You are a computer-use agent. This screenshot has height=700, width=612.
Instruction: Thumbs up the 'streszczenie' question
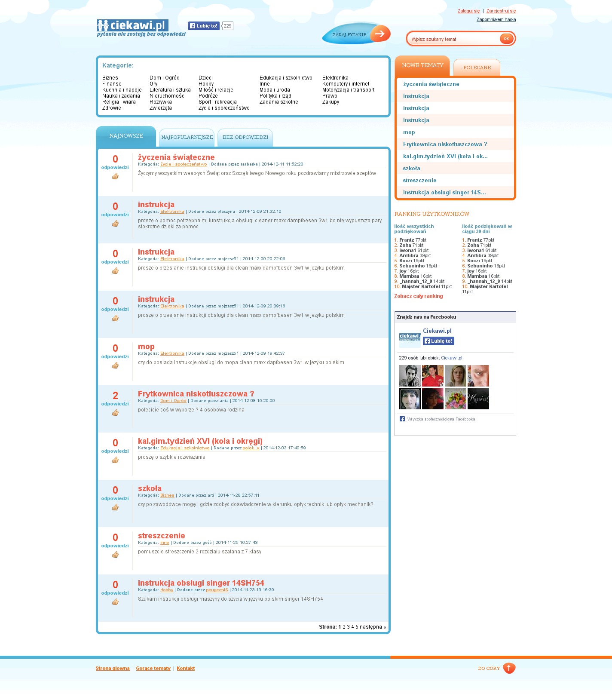click(115, 555)
